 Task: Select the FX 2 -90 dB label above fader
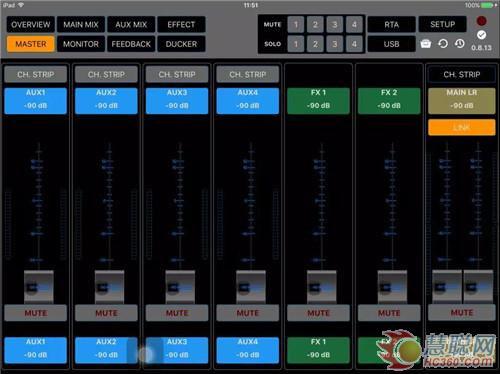click(389, 101)
